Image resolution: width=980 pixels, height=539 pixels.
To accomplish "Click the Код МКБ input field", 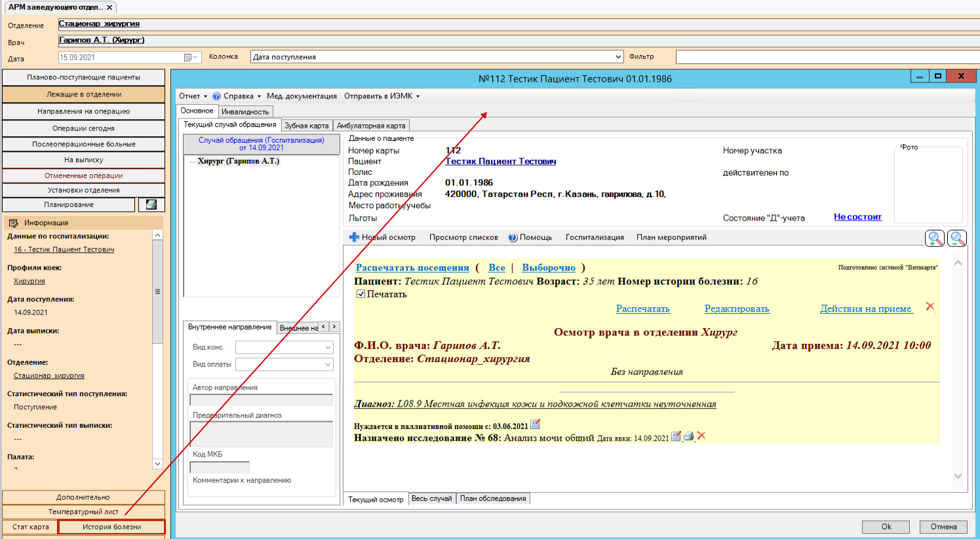I will click(x=220, y=467).
